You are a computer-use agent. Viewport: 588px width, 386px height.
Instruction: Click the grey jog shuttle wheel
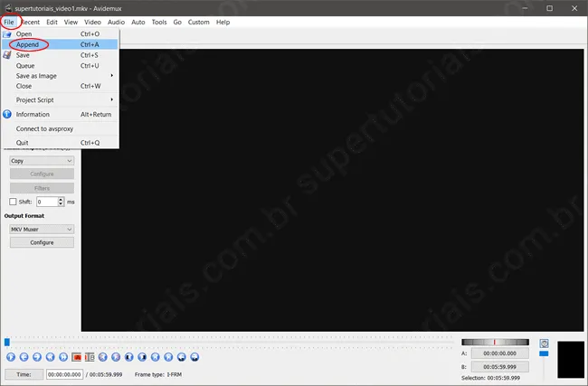495,342
